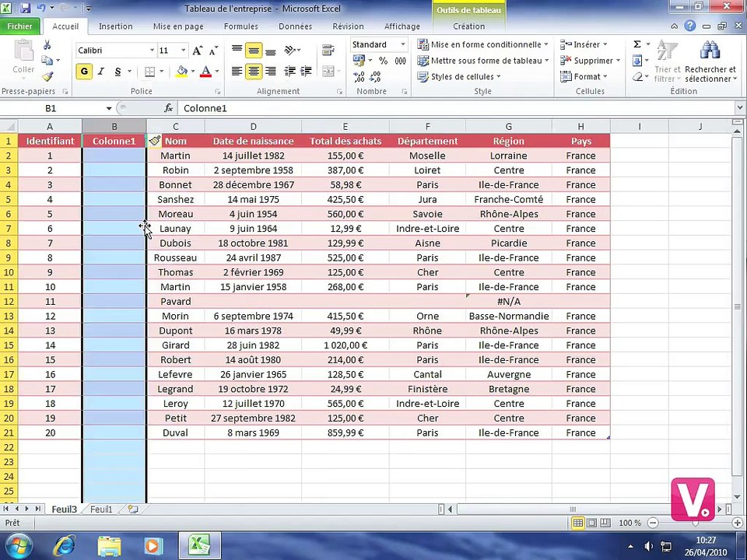Open the Insérer dropdown
This screenshot has height=560, width=747.
click(x=584, y=44)
